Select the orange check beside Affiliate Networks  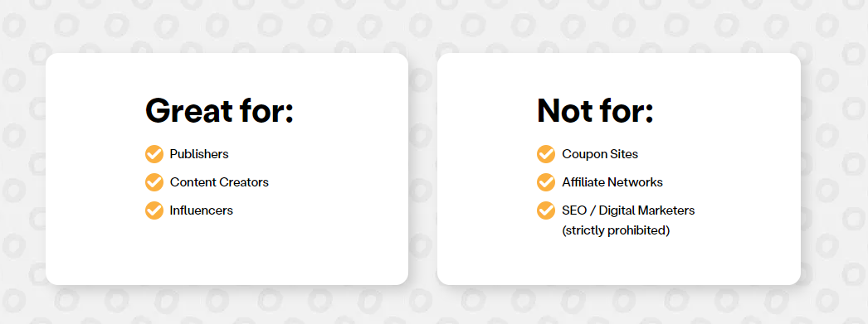[x=546, y=182]
